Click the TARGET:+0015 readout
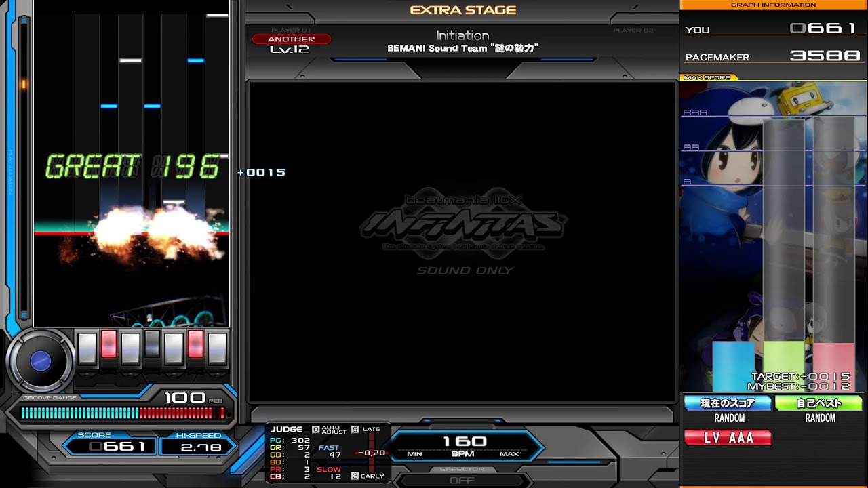868x488 pixels. pyautogui.click(x=801, y=377)
